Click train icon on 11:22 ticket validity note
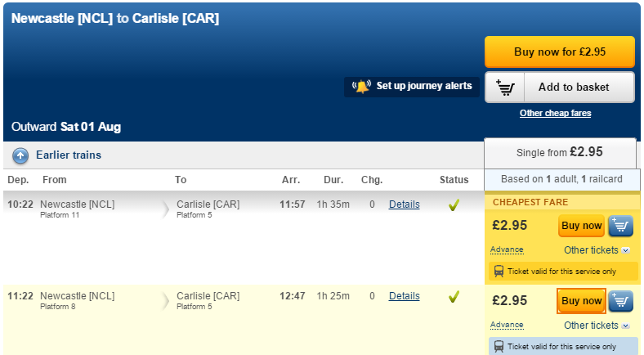 (x=499, y=346)
